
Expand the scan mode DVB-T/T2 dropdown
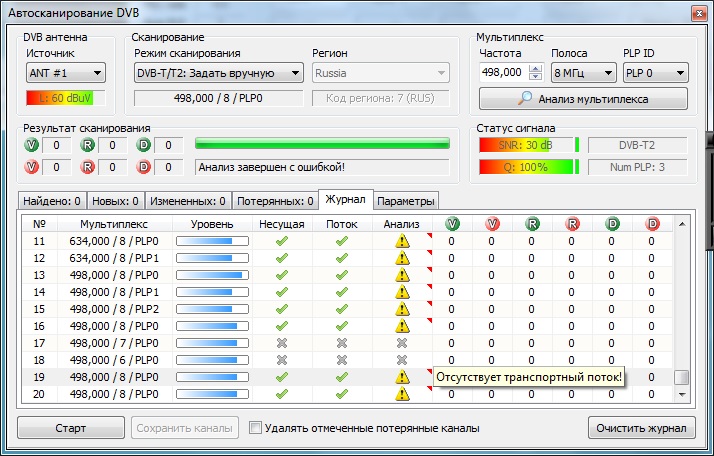pyautogui.click(x=218, y=72)
